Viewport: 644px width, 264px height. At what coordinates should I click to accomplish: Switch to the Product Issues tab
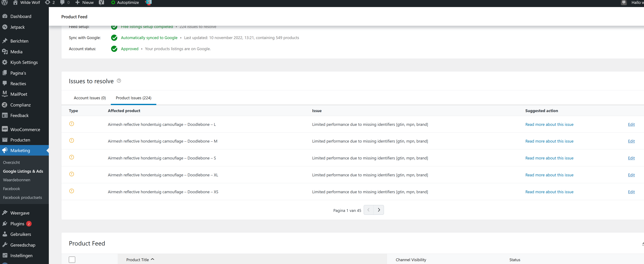coord(133,98)
